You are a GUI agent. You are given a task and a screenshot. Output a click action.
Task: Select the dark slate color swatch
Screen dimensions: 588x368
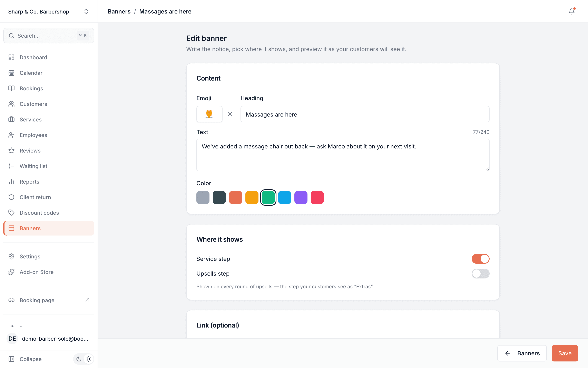pyautogui.click(x=219, y=197)
